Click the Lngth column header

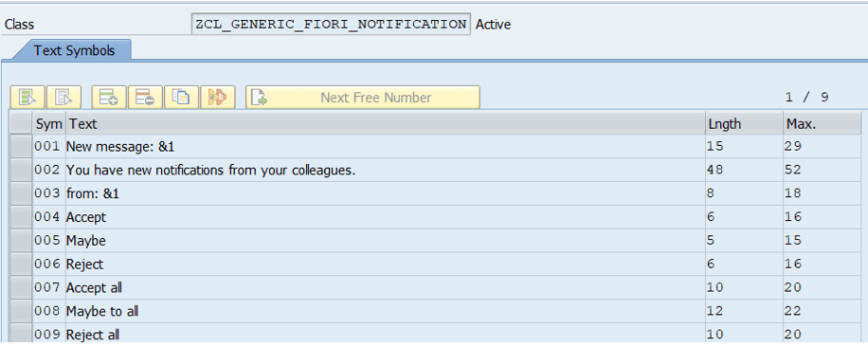click(744, 124)
